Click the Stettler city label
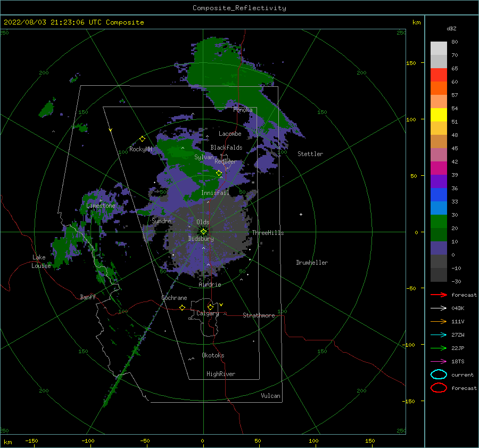Image resolution: width=479 pixels, height=448 pixels. pyautogui.click(x=310, y=154)
